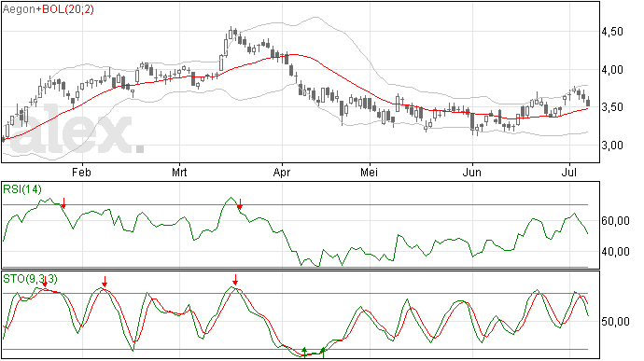This screenshot has height=361, width=644.
Task: Click the stochastic red sell arrow in late March
Action: click(x=235, y=280)
